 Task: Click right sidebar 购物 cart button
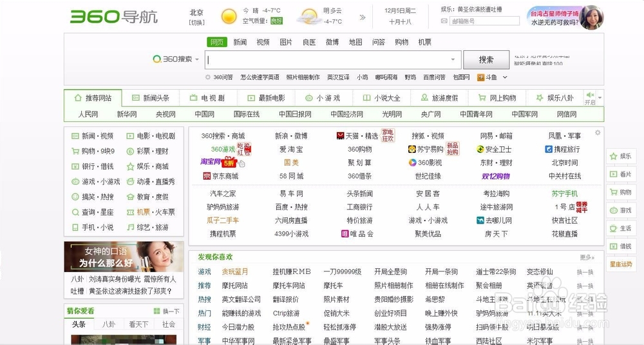(621, 192)
